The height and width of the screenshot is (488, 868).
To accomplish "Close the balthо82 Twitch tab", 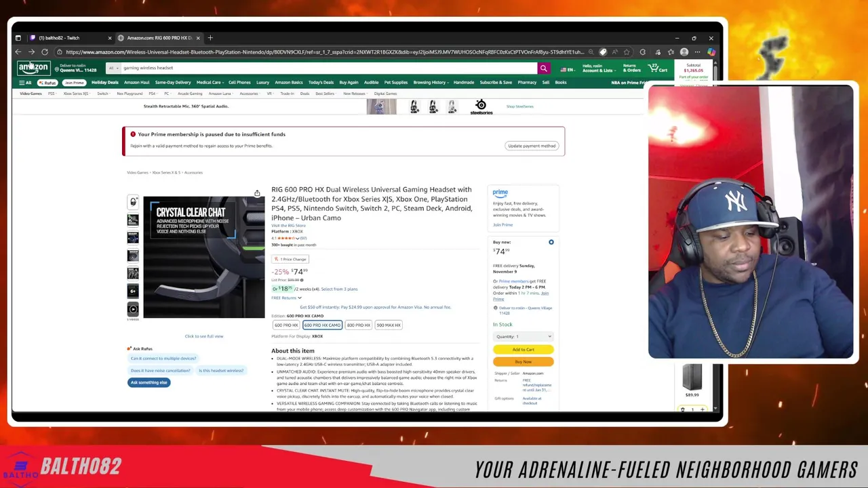I will (110, 38).
